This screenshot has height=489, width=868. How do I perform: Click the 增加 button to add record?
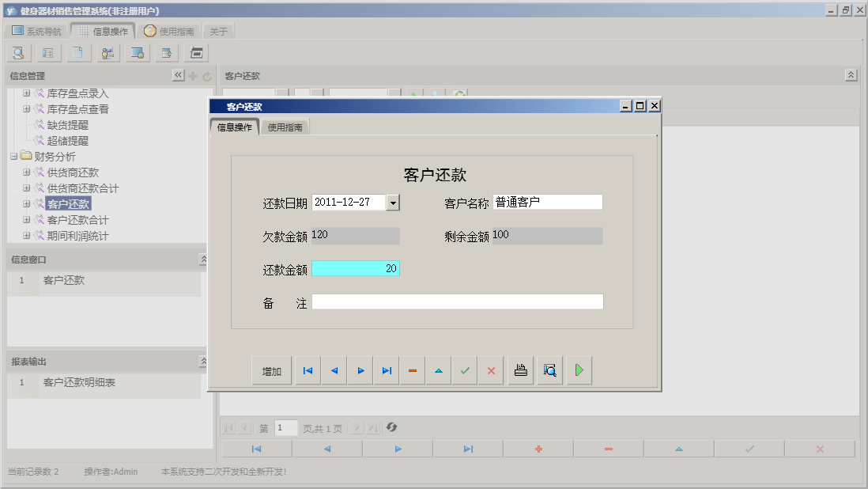click(270, 370)
